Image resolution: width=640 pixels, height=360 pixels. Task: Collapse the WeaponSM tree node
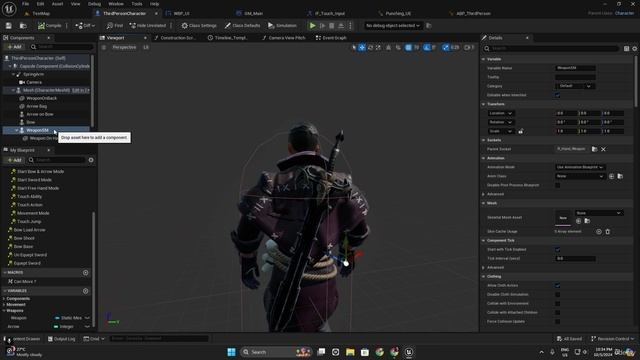(x=17, y=131)
